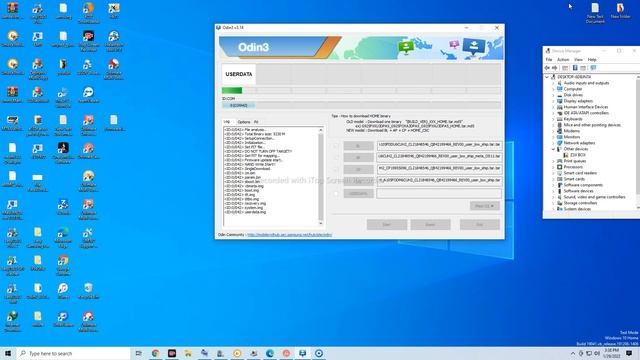Toggle the BL file checkbox in Odin

coord(336,146)
